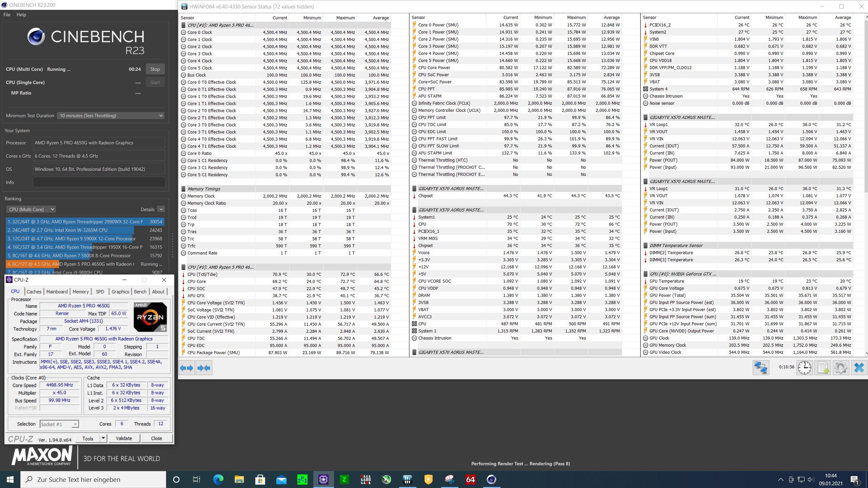Open CPU-Z Socket #1 selection dropdown
Viewport: 868px width, 488px height.
59,424
